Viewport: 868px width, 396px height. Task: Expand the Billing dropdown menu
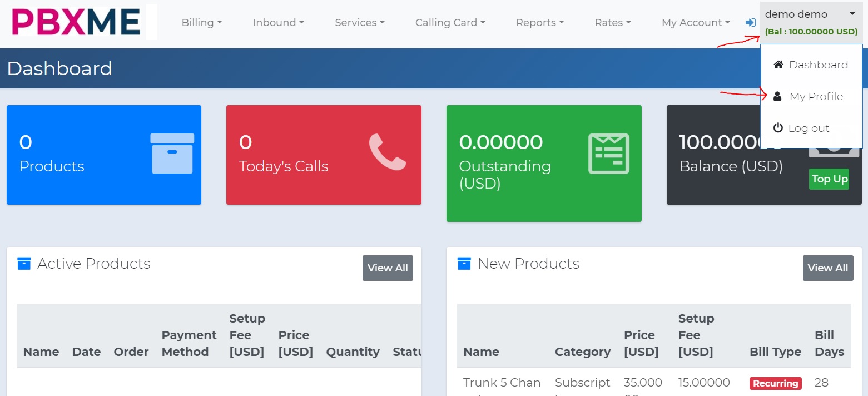[202, 23]
